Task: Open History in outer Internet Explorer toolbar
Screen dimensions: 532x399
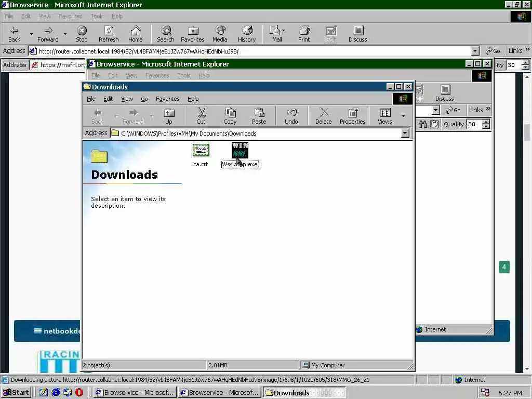Action: (247, 34)
